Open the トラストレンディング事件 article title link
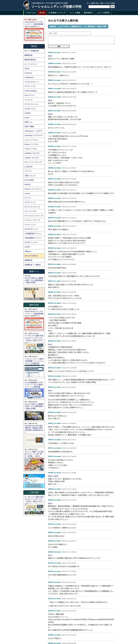138x644 pixels. pyautogui.click(x=34, y=361)
